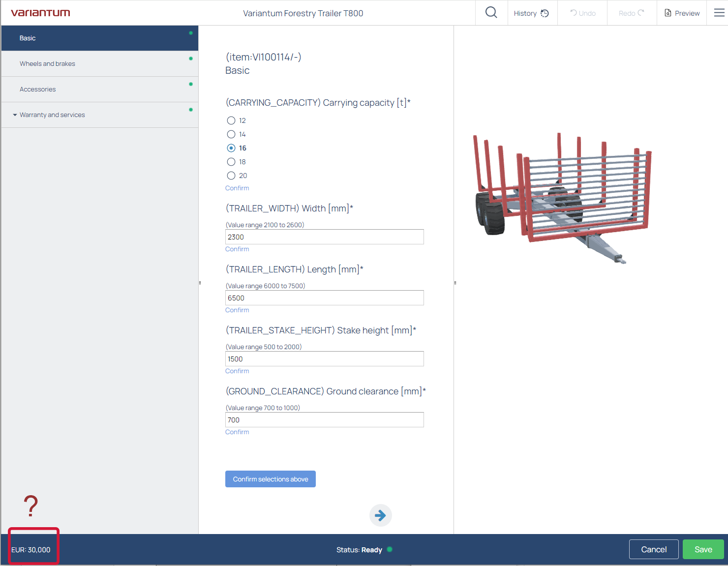Open the Preview document
Screen dimensions: 728x566
tap(682, 13)
